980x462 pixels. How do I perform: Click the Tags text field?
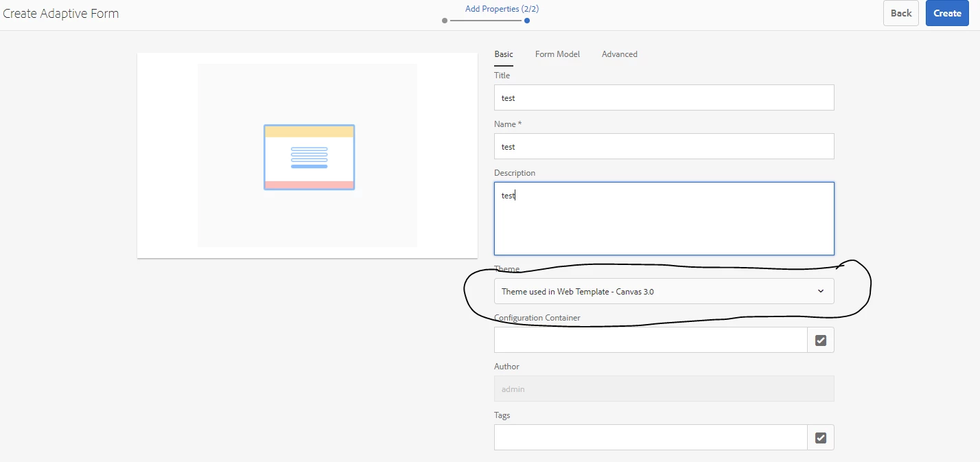pos(651,437)
